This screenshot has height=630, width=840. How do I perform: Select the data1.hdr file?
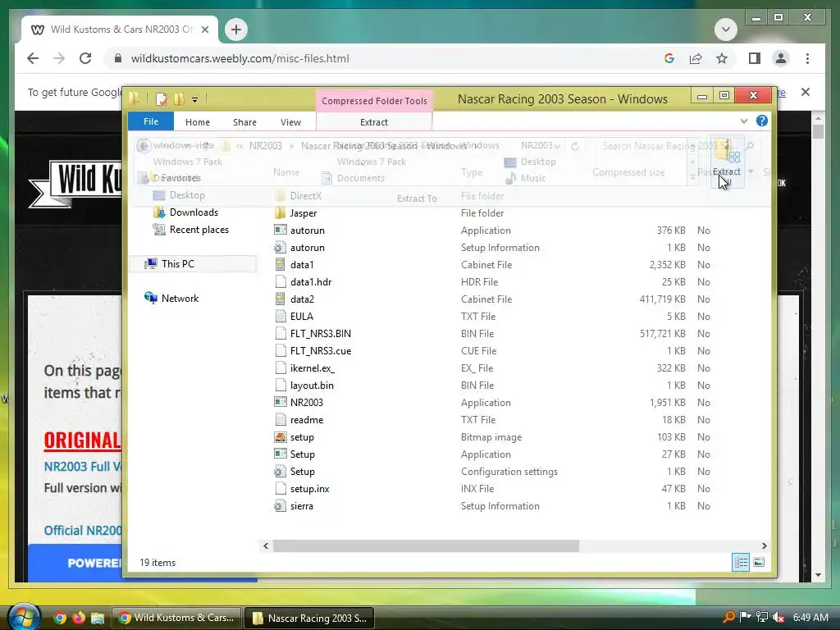311,282
